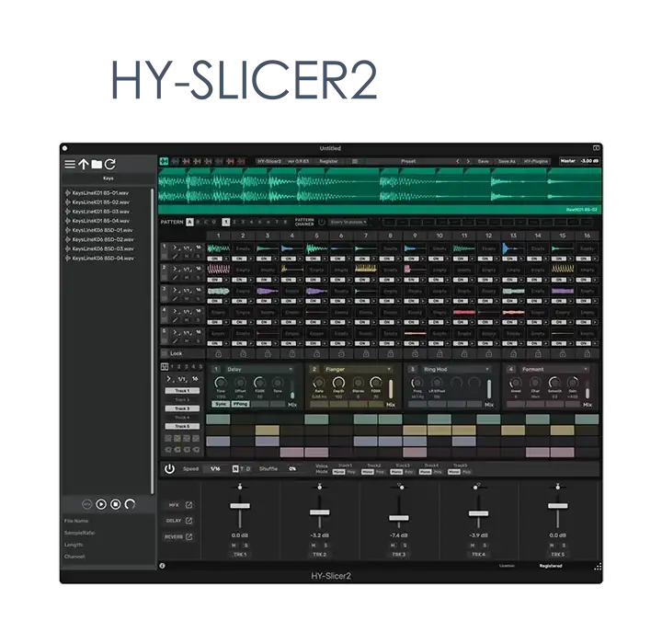662x644 pixels.
Task: Open the folder browse icon
Action: tap(97, 164)
